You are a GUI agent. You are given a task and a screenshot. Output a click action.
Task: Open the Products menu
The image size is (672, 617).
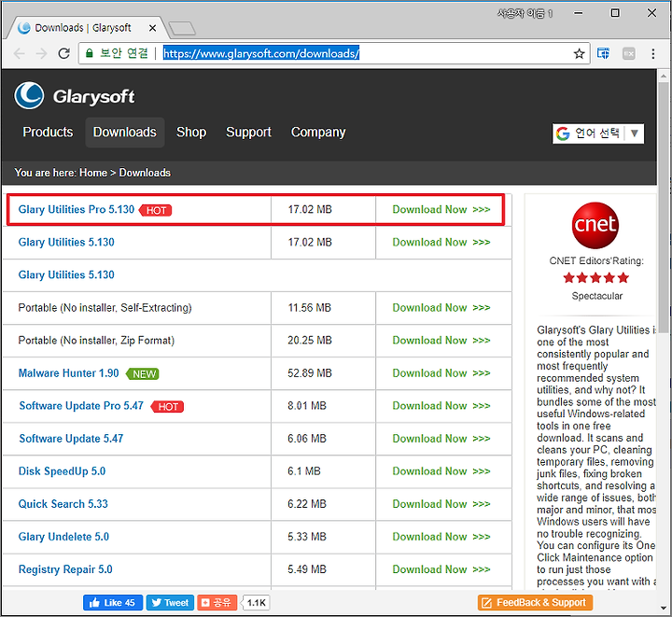tap(48, 133)
